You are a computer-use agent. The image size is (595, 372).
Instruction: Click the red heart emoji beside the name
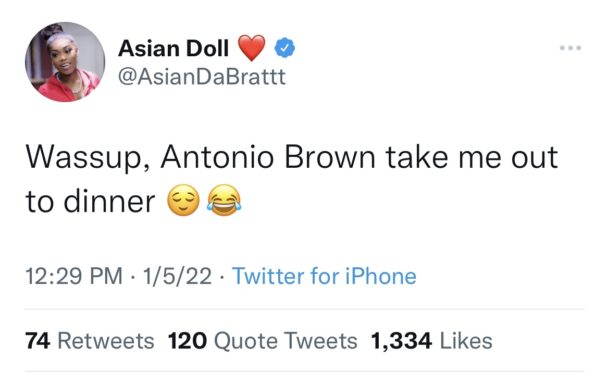coord(251,48)
